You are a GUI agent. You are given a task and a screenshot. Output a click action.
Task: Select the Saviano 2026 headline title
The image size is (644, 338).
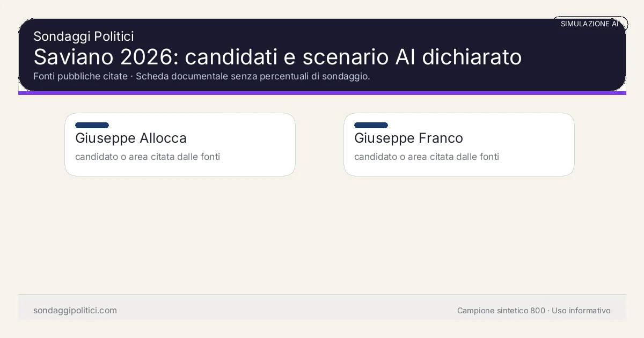click(x=277, y=57)
